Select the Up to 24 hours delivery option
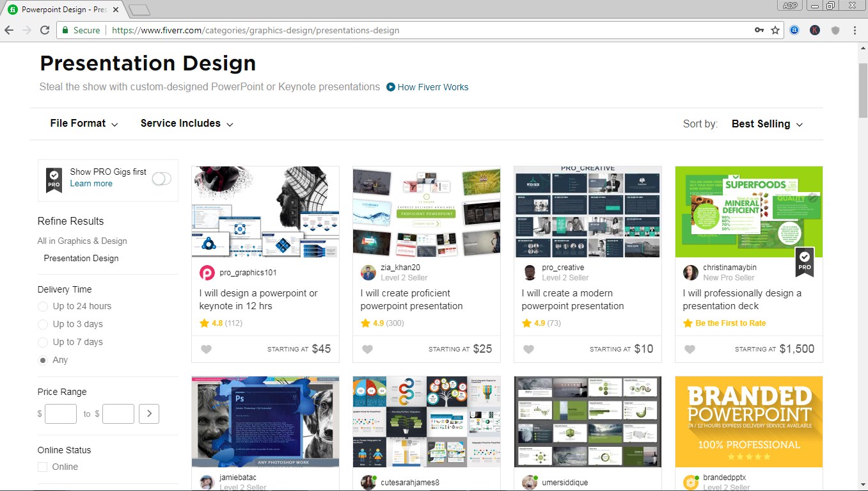Screen dimensions: 868x491 click(x=43, y=307)
